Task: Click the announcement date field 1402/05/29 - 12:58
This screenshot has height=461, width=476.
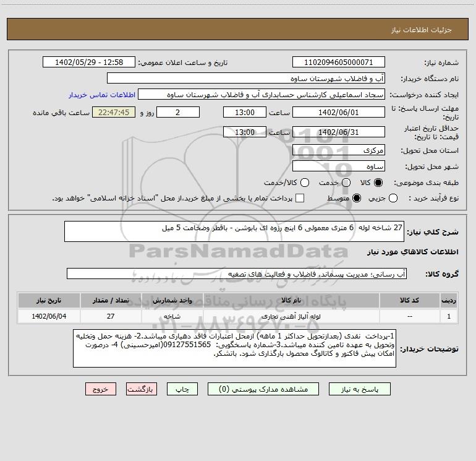Action: [x=89, y=62]
